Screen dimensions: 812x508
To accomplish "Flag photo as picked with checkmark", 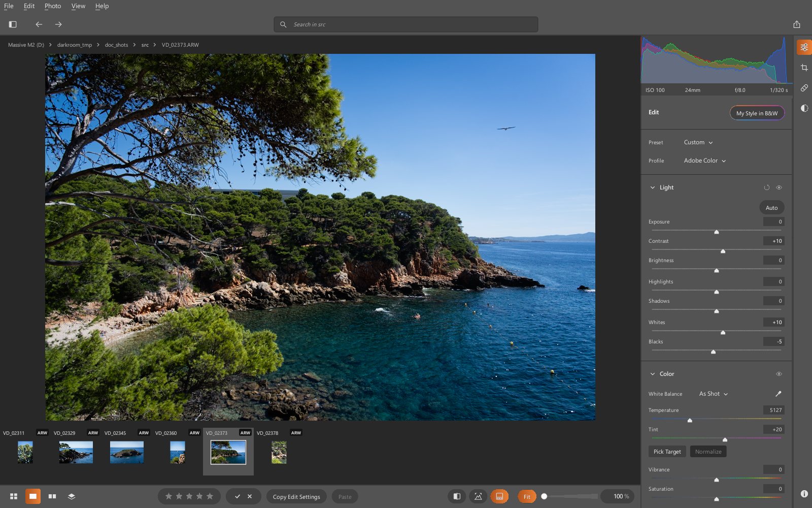I will [x=238, y=496].
